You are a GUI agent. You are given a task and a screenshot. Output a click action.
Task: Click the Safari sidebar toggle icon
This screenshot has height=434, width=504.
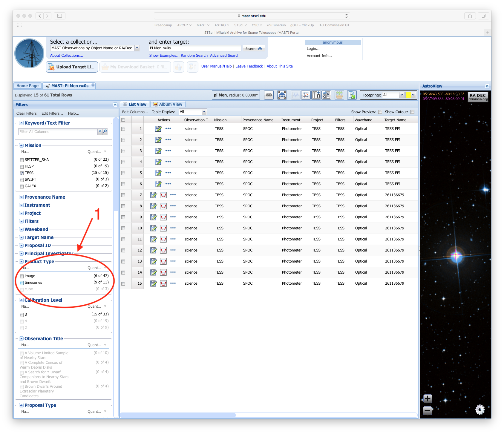(x=59, y=16)
